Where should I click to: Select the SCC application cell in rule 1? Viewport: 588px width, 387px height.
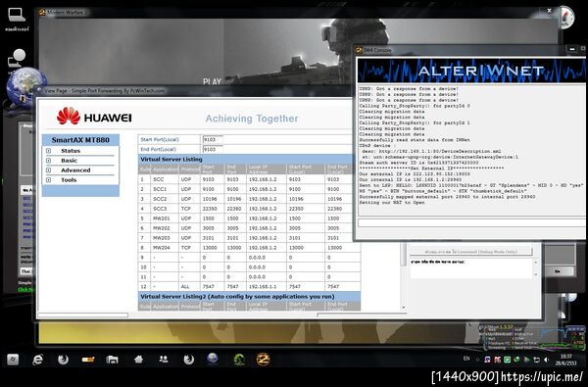point(165,179)
